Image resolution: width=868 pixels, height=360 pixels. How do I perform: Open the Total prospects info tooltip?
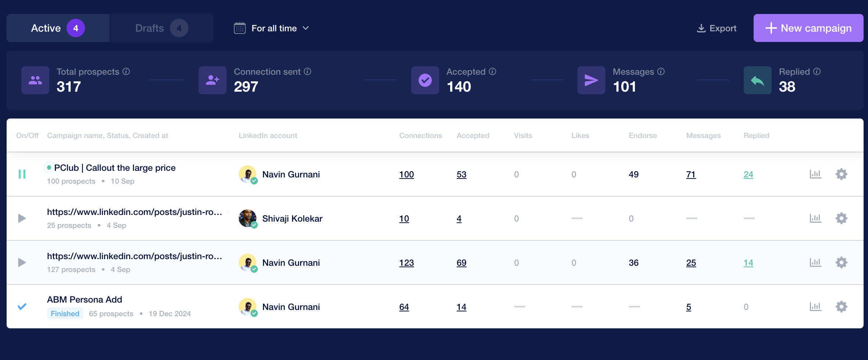tap(127, 72)
